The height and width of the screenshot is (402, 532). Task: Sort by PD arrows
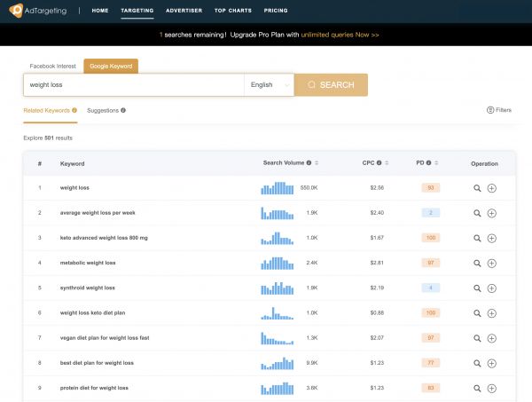point(436,162)
